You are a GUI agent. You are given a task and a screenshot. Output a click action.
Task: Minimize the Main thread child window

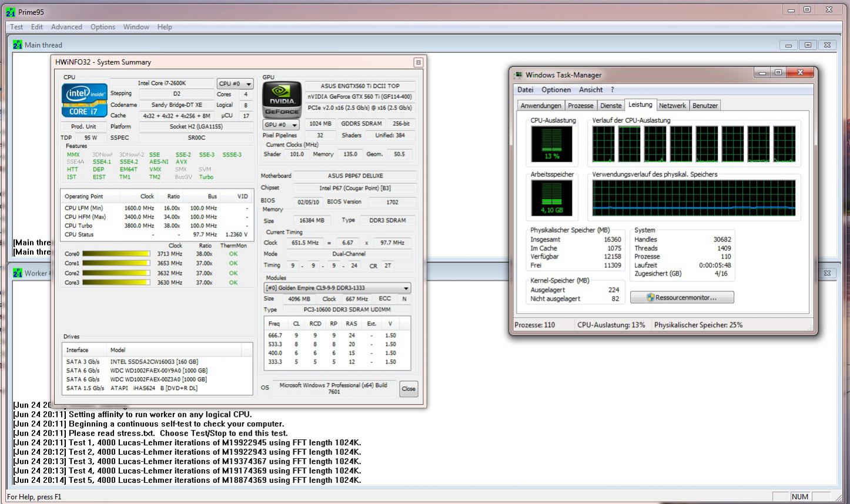tap(788, 45)
